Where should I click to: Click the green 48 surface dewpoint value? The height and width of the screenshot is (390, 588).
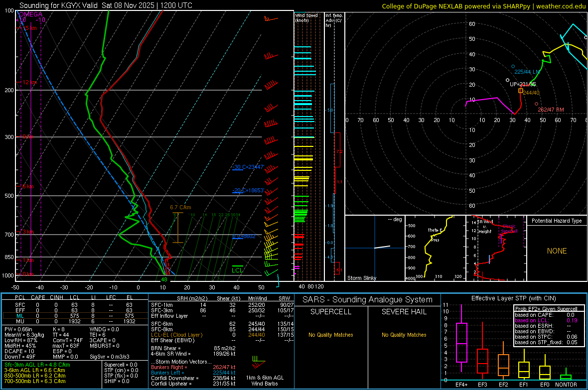click(164, 279)
